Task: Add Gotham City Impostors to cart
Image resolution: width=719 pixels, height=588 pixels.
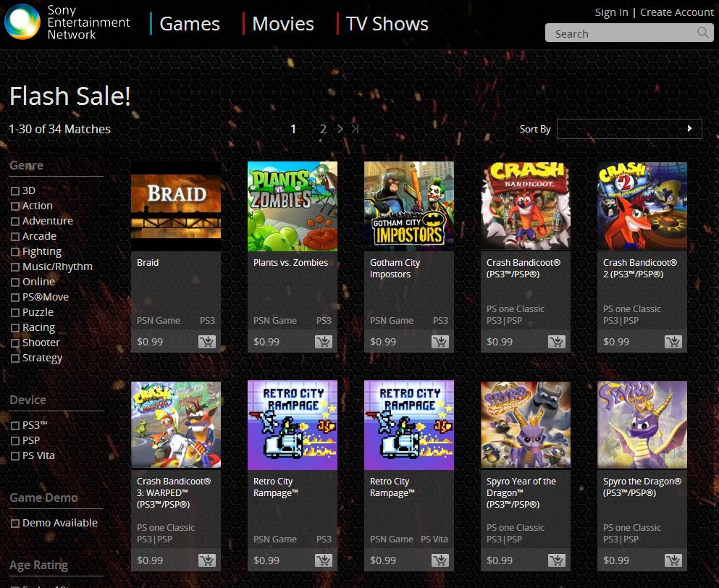Action: (440, 342)
